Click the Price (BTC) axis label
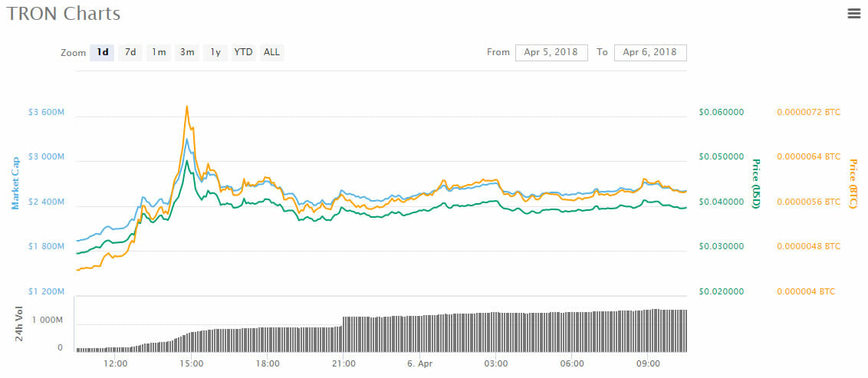 (x=853, y=185)
